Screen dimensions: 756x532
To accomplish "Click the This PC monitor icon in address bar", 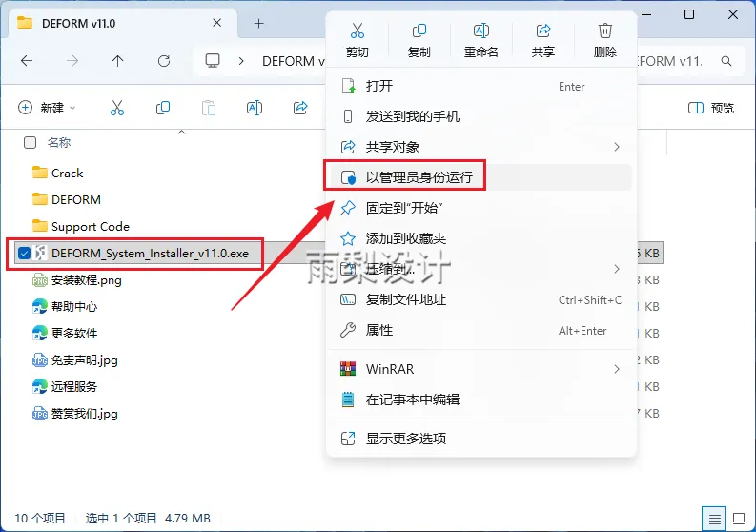I will click(213, 61).
